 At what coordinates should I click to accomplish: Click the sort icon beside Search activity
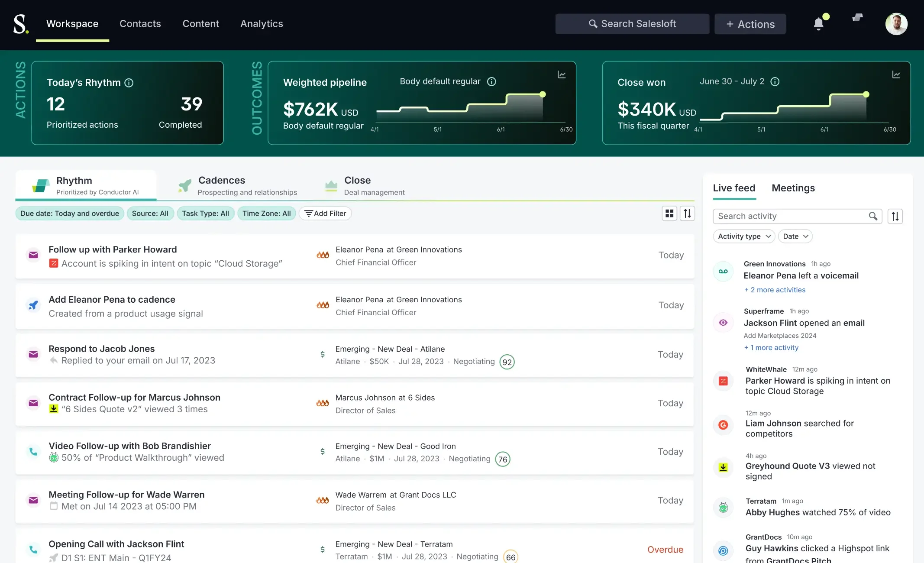(x=895, y=216)
